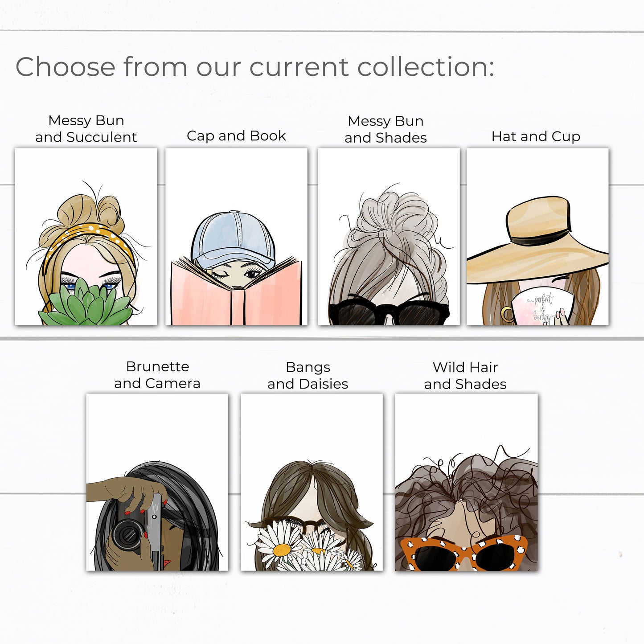
Task: Select the Messy Bun and Succulent print
Action: click(x=86, y=237)
